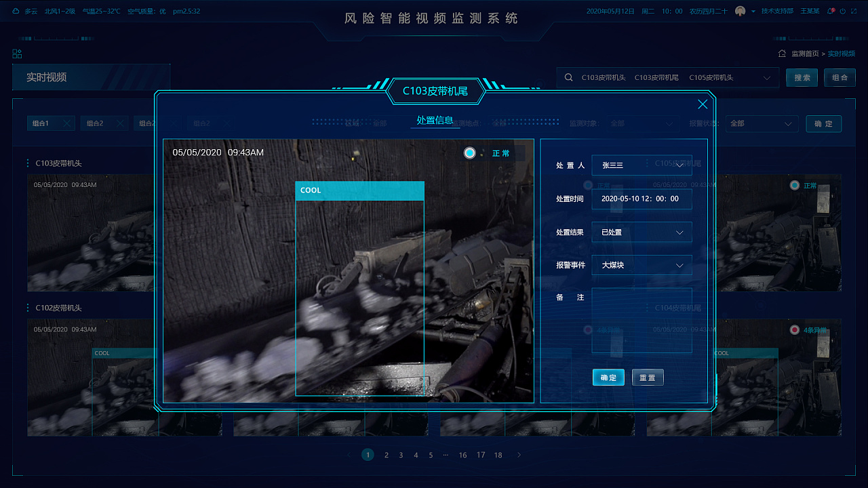Click the 王某某 user name
The width and height of the screenshot is (868, 488).
[810, 12]
